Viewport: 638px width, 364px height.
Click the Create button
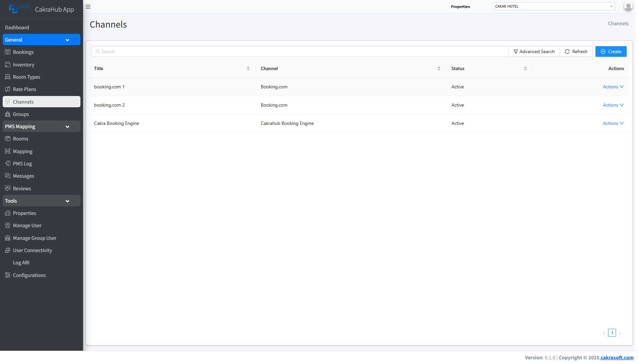tap(611, 51)
